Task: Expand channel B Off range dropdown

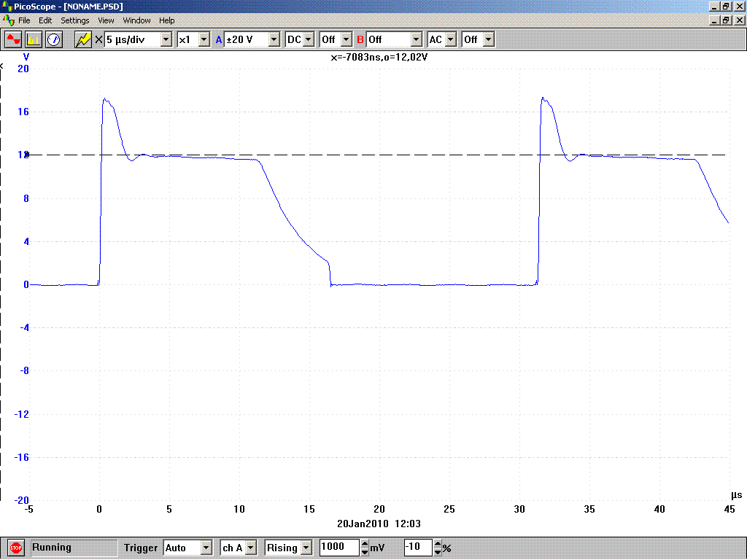Action: (417, 39)
